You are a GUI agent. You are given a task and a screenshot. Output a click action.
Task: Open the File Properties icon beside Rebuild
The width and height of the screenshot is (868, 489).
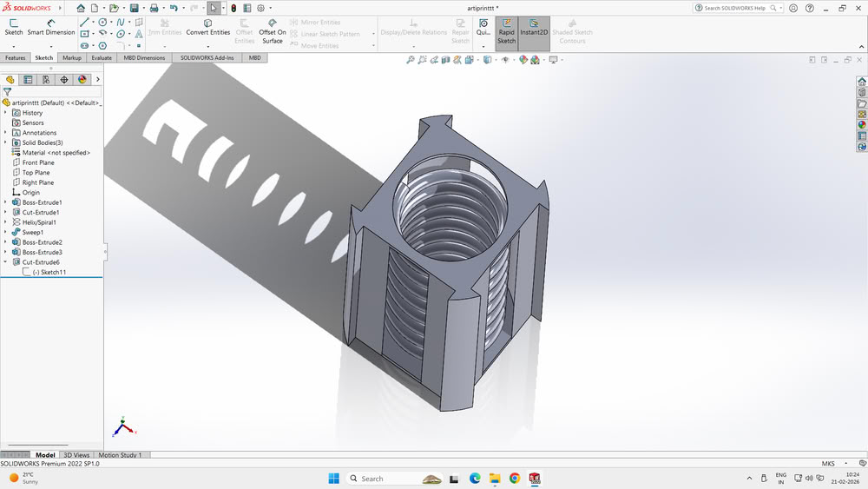pos(247,9)
